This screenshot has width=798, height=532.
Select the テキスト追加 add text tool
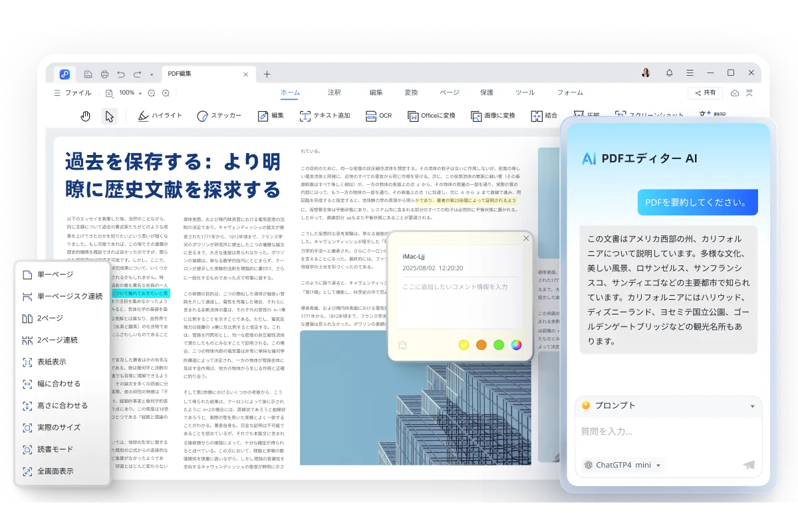pos(325,116)
